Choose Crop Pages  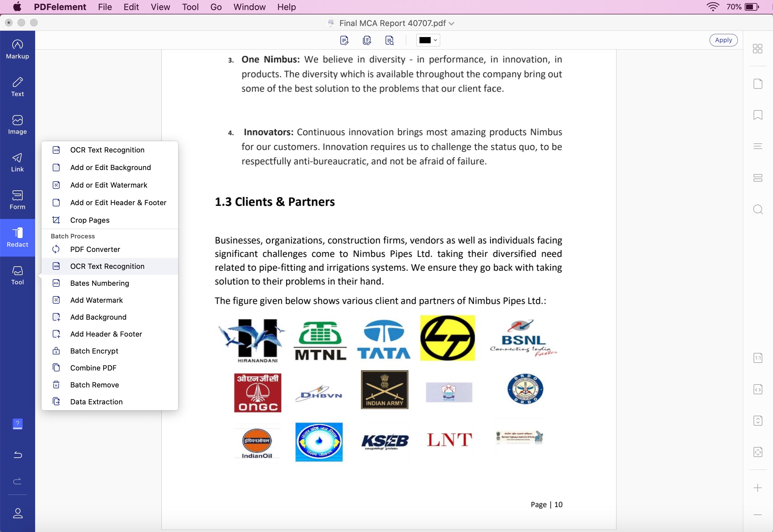point(110,220)
